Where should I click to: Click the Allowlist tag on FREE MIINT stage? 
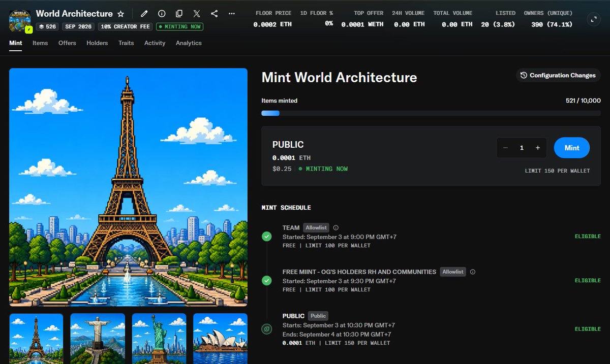453,272
